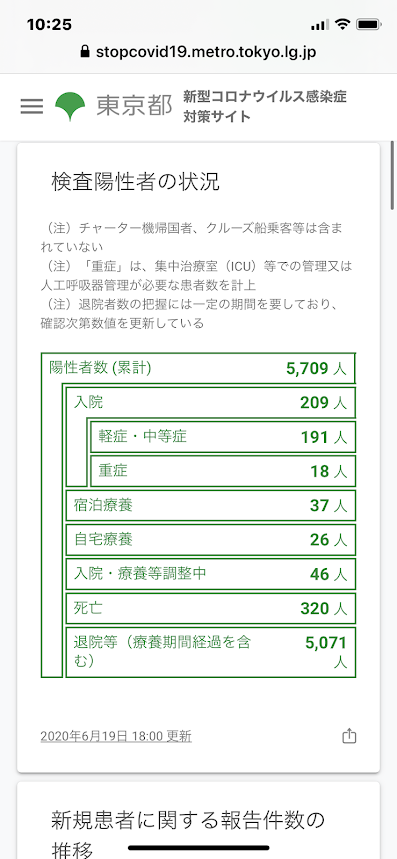Select the 宿泊療養 37人 box

pos(211,505)
